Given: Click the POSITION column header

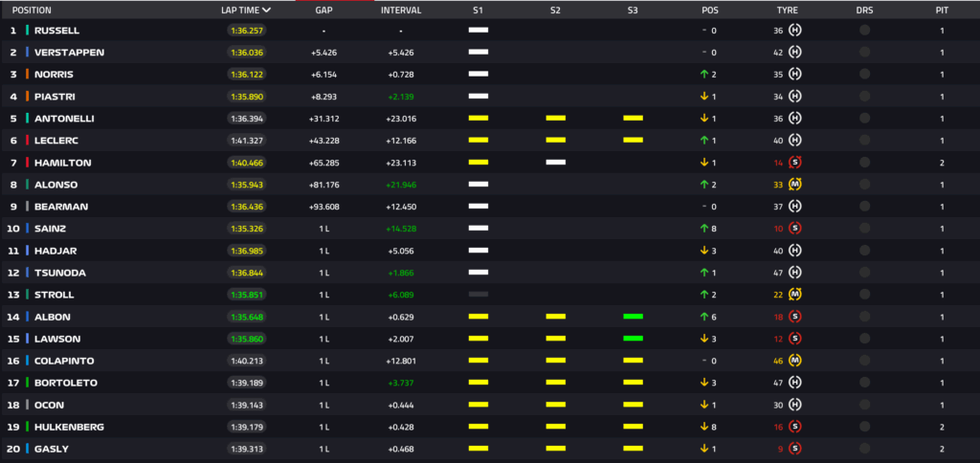Looking at the screenshot, I should point(32,11).
